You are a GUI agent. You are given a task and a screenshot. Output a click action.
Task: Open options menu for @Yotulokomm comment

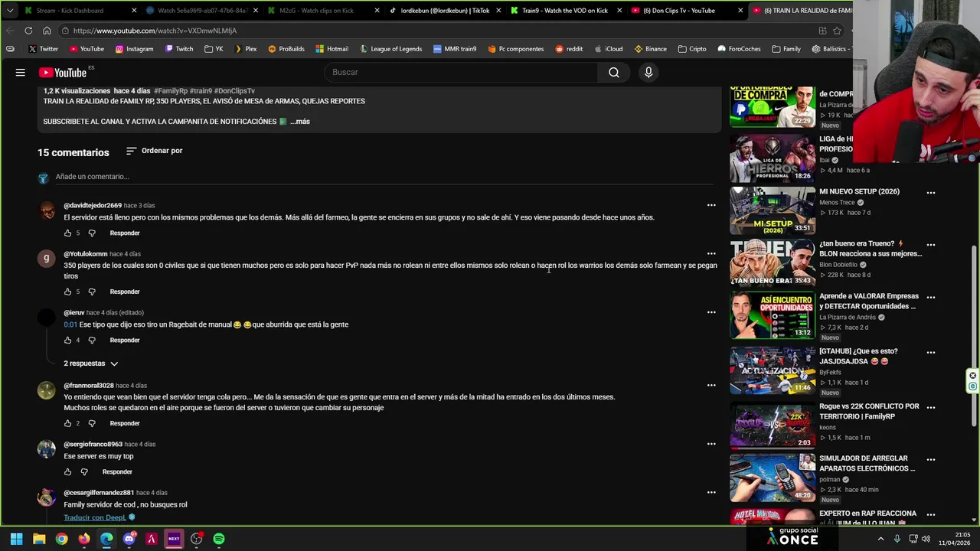tap(711, 253)
